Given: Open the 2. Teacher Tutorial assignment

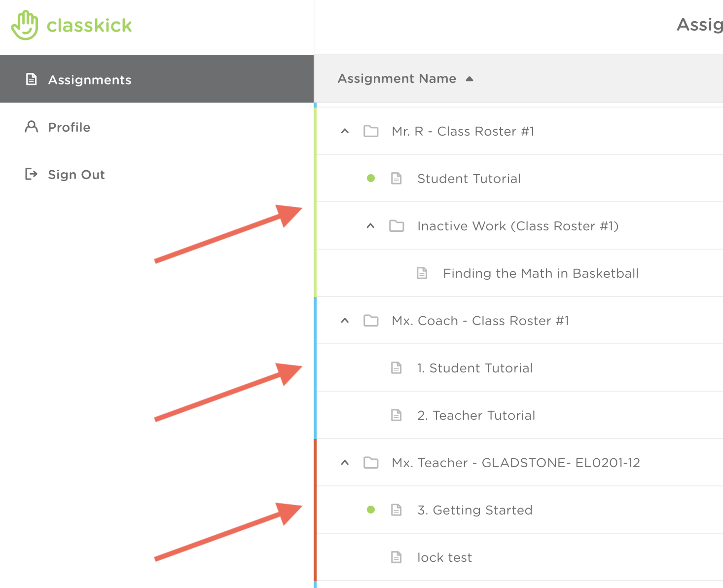Looking at the screenshot, I should (476, 415).
